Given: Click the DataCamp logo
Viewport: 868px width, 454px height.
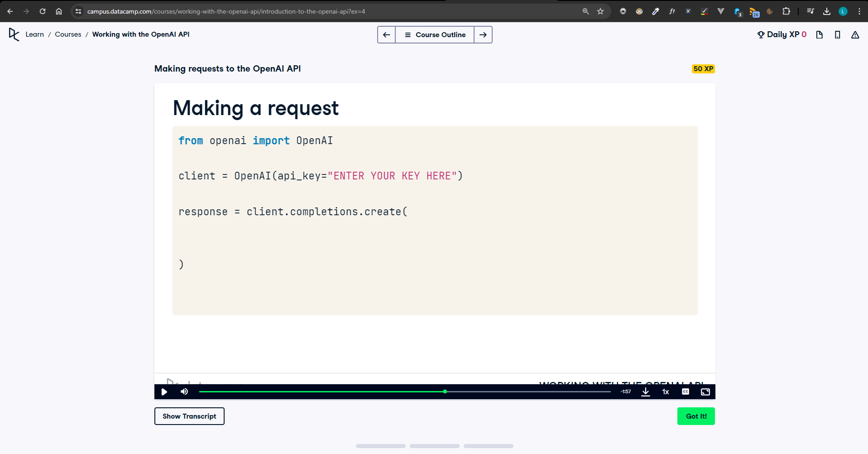Looking at the screenshot, I should tap(14, 34).
